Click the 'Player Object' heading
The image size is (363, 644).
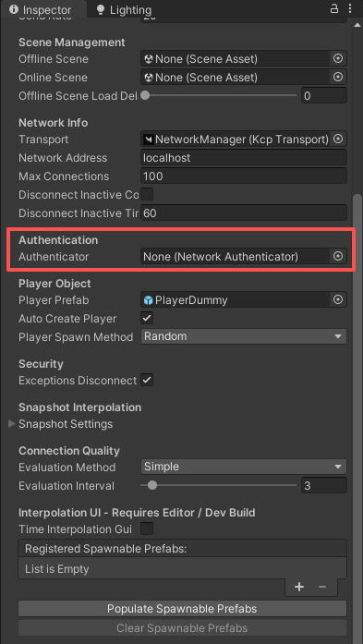(x=54, y=284)
